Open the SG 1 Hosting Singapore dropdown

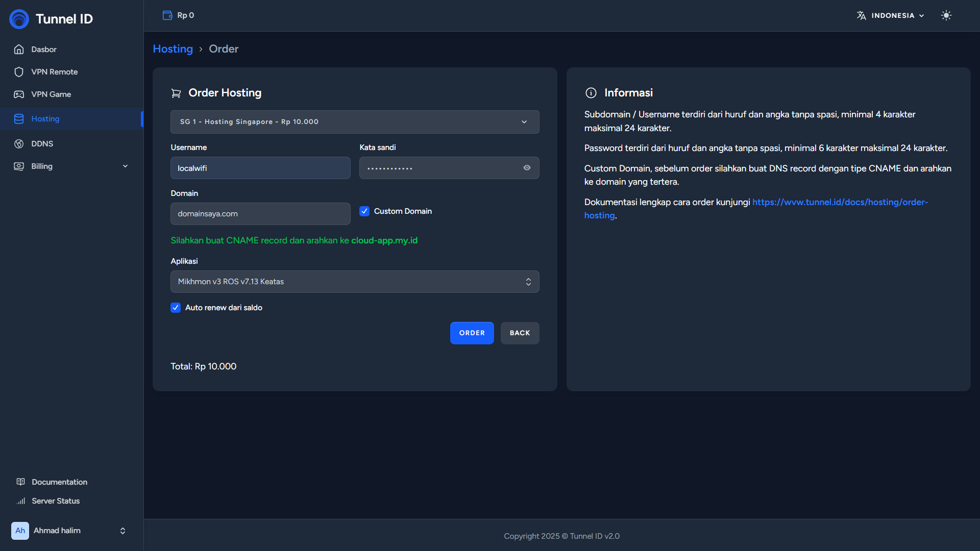tap(354, 122)
